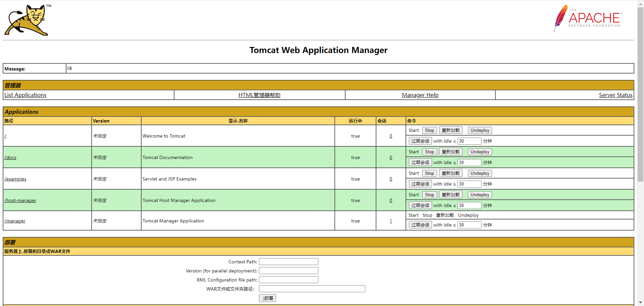This screenshot has height=306, width=644.
Task: Undeploy the /host-manager application
Action: coord(480,195)
